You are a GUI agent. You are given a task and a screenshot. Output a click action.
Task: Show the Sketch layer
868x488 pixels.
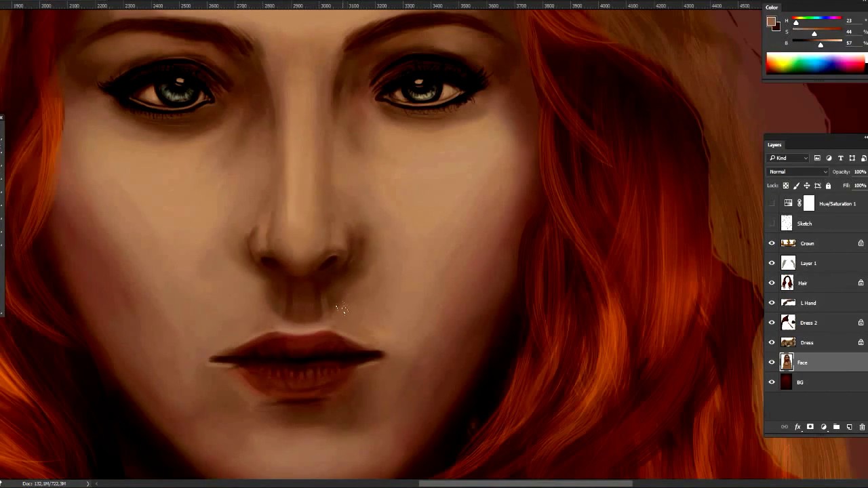(771, 223)
